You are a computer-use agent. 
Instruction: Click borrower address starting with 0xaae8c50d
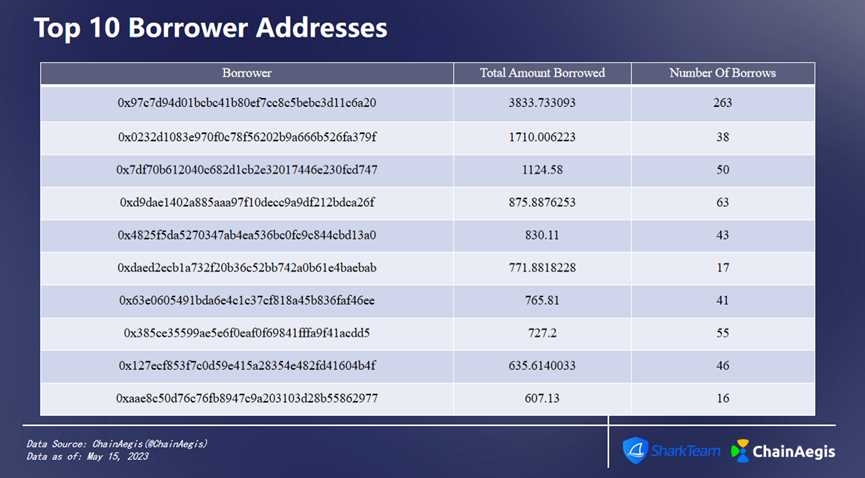point(246,398)
